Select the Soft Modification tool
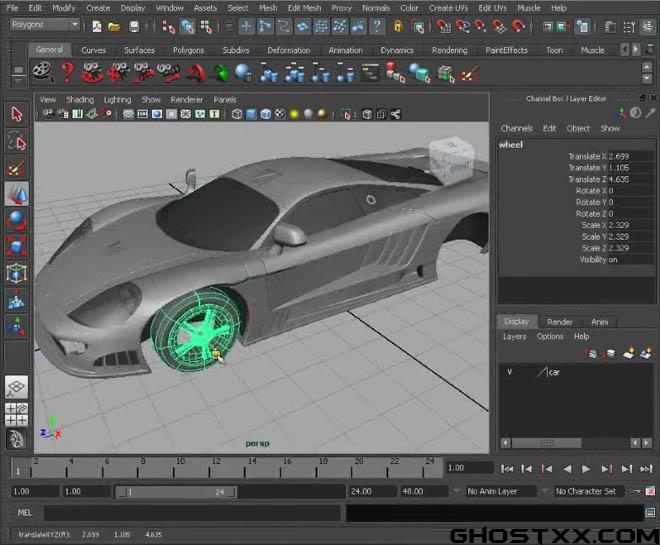This screenshot has height=545, width=660. click(16, 299)
